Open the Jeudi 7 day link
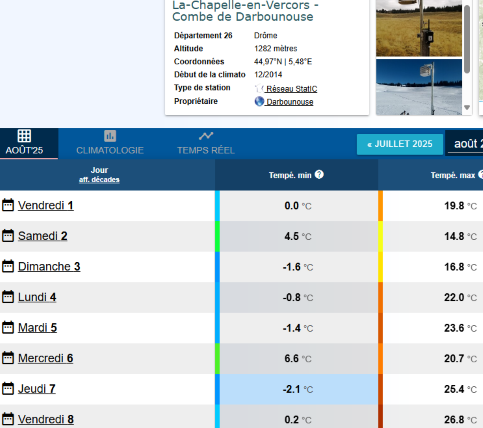The width and height of the screenshot is (483, 428). 37,389
